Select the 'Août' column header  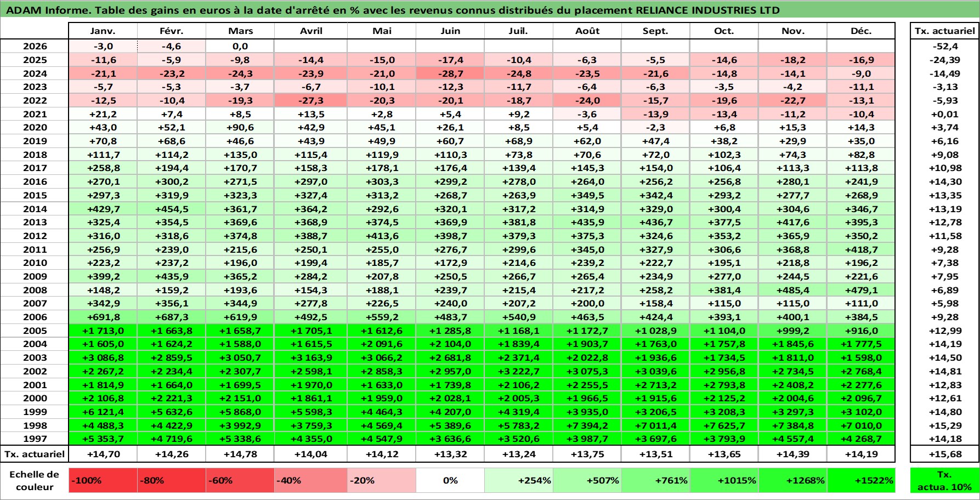coord(587,31)
